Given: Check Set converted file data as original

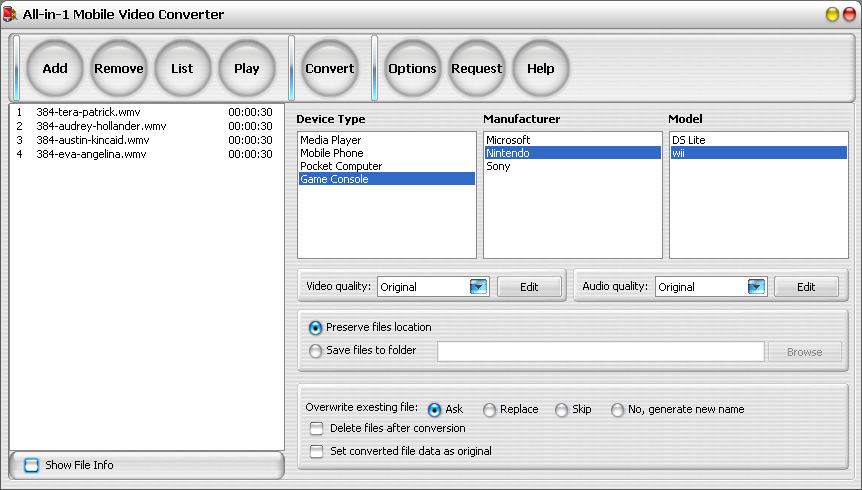Looking at the screenshot, I should pyautogui.click(x=317, y=451).
